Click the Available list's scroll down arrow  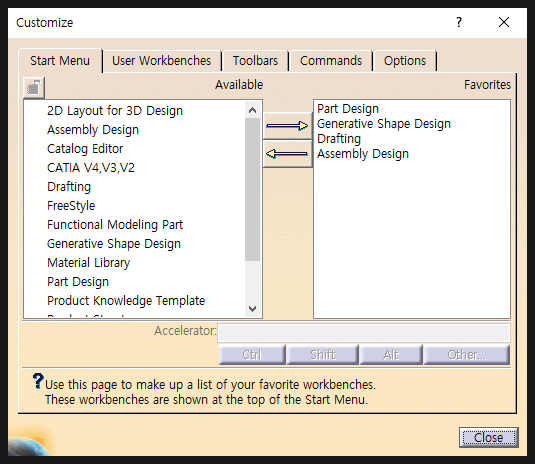tap(252, 309)
